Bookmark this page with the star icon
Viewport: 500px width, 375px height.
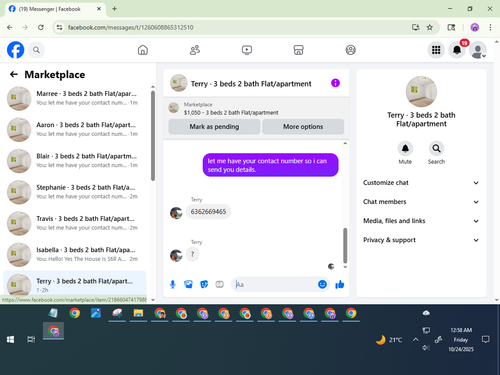[x=430, y=27]
